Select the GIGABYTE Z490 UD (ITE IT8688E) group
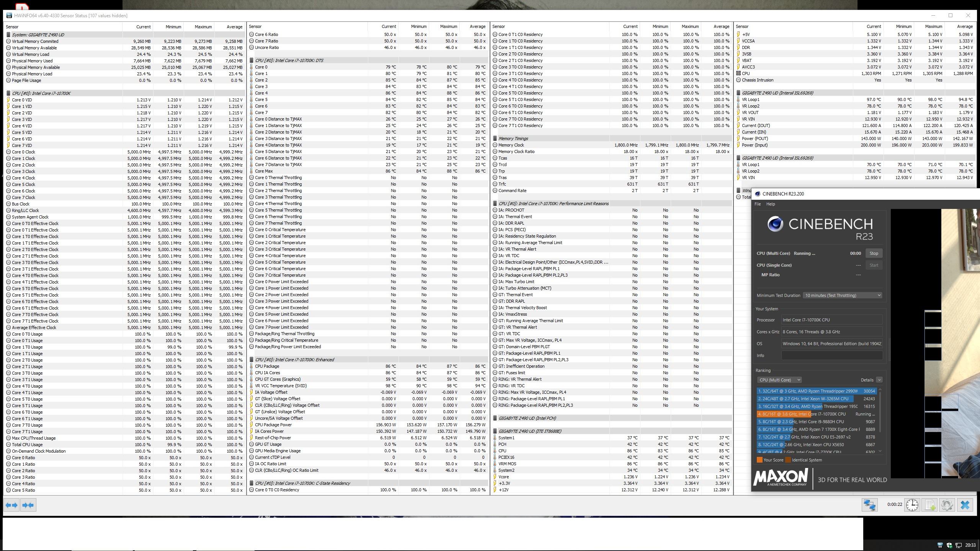 click(612, 431)
